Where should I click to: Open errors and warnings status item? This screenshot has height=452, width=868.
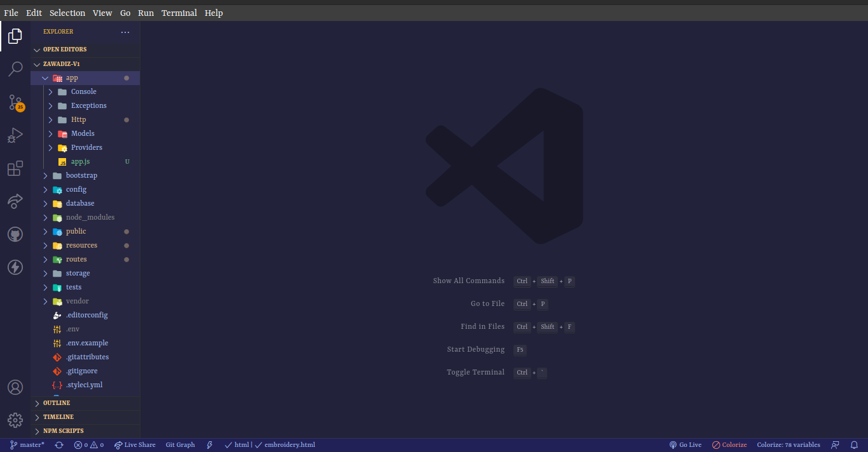click(x=89, y=445)
